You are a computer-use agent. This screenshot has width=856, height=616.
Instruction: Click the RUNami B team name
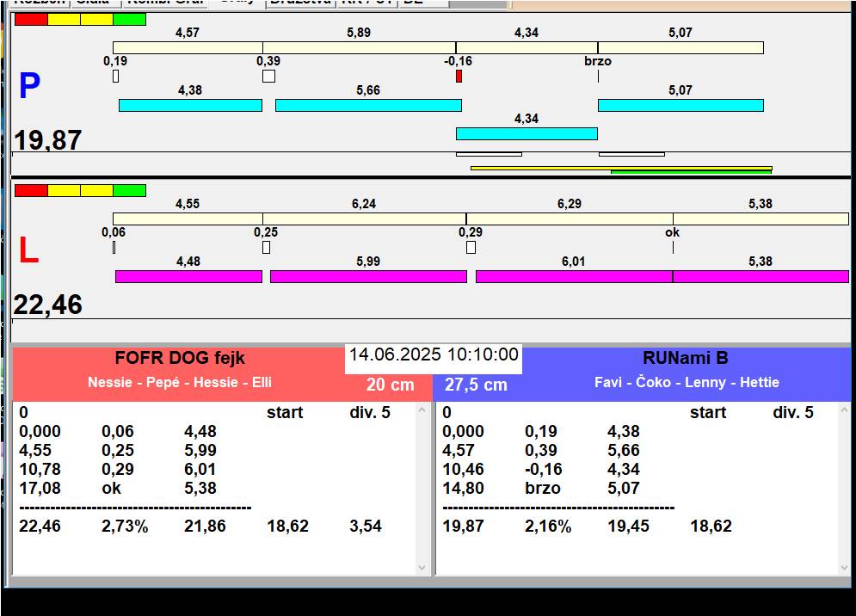tap(686, 358)
